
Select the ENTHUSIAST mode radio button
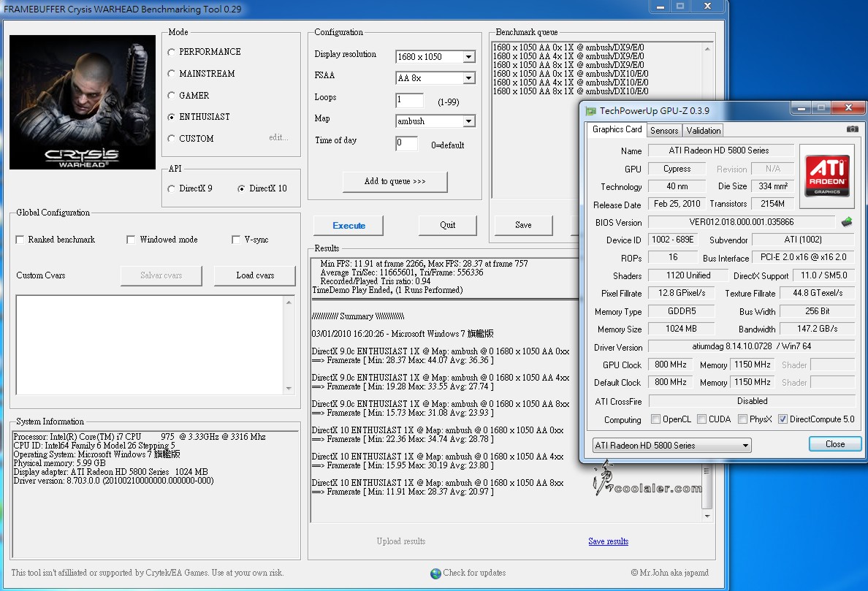click(171, 117)
